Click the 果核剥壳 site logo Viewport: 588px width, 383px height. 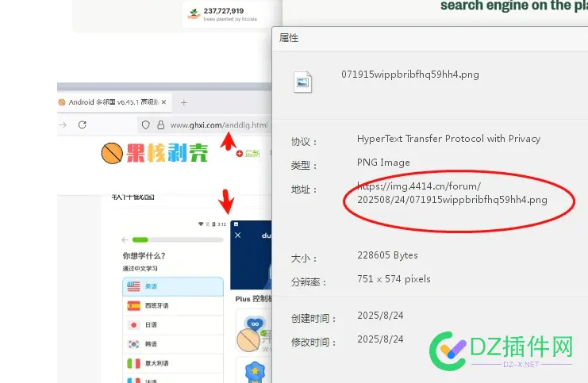[155, 152]
